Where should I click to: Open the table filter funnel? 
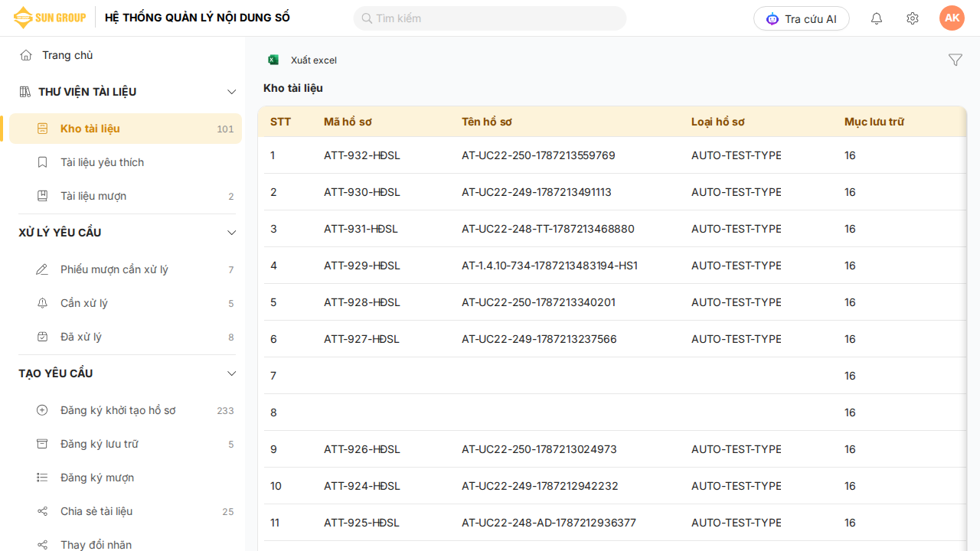pyautogui.click(x=955, y=60)
